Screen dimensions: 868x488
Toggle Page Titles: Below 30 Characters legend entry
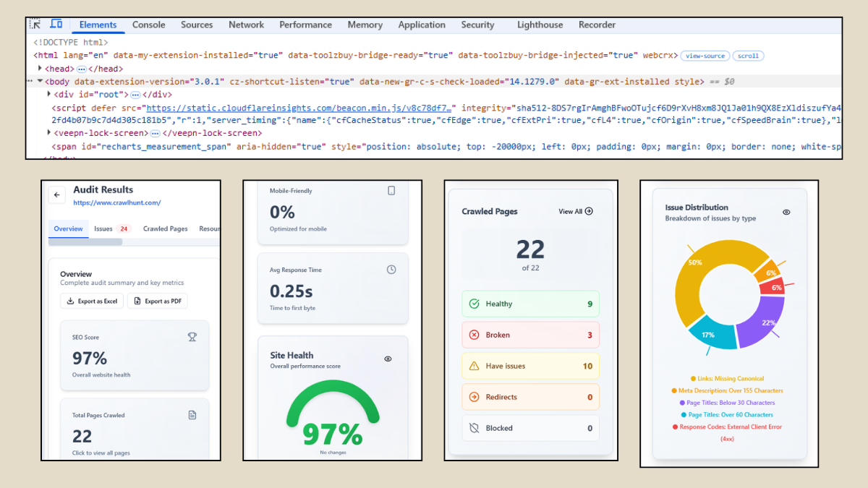pos(727,403)
